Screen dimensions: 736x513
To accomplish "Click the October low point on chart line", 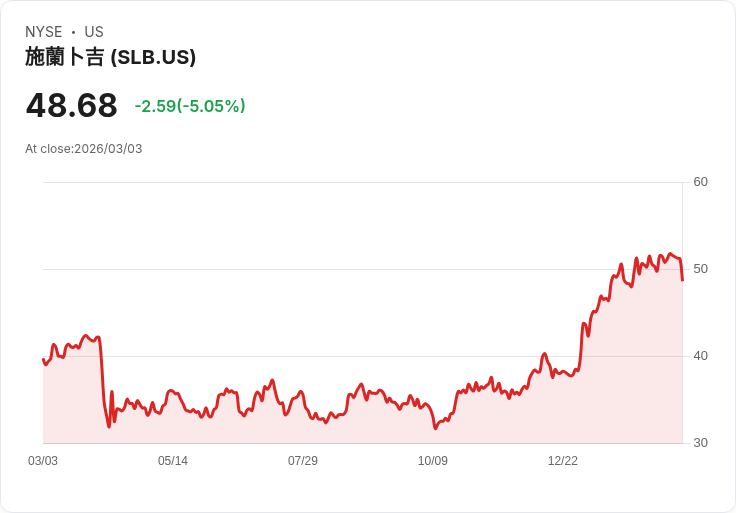I will click(435, 428).
